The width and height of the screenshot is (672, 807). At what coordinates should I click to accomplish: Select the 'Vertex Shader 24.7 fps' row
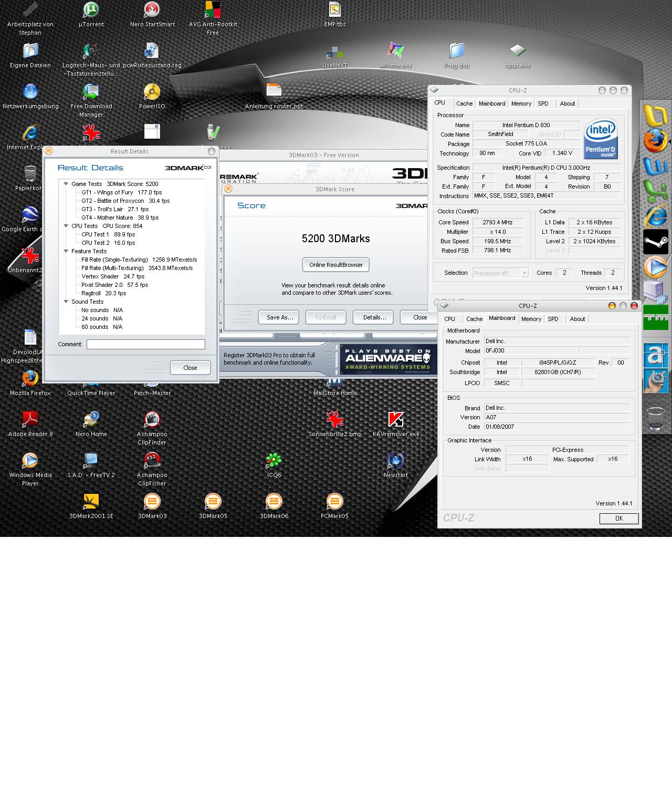[x=113, y=276]
